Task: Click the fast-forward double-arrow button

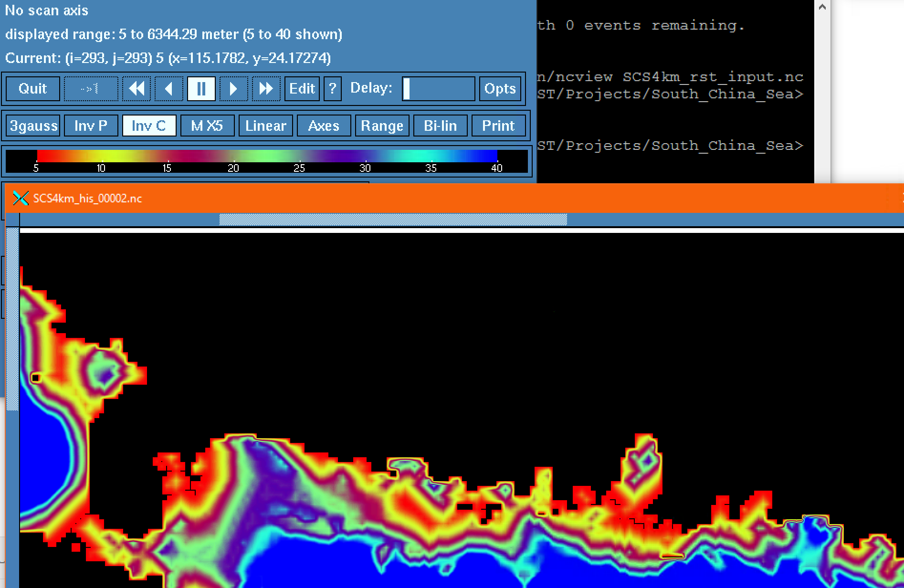Action: tap(266, 89)
